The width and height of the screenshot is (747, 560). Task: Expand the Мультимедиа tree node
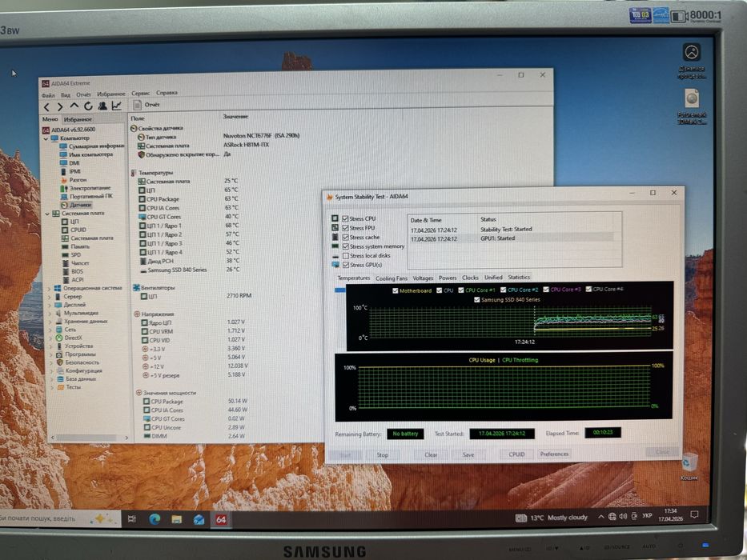(x=50, y=314)
